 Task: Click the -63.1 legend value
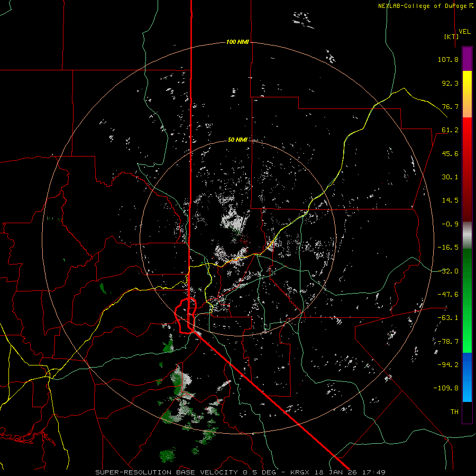448,318
